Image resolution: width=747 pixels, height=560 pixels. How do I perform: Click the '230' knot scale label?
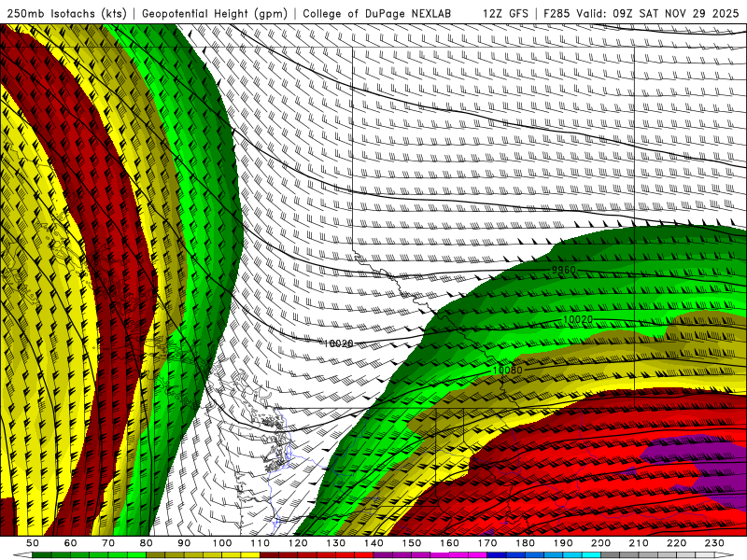(x=714, y=543)
